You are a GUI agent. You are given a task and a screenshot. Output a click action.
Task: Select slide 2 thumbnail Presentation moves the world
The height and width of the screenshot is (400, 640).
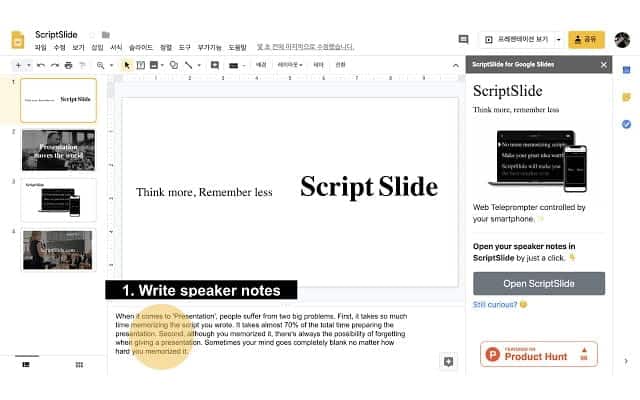coord(58,150)
